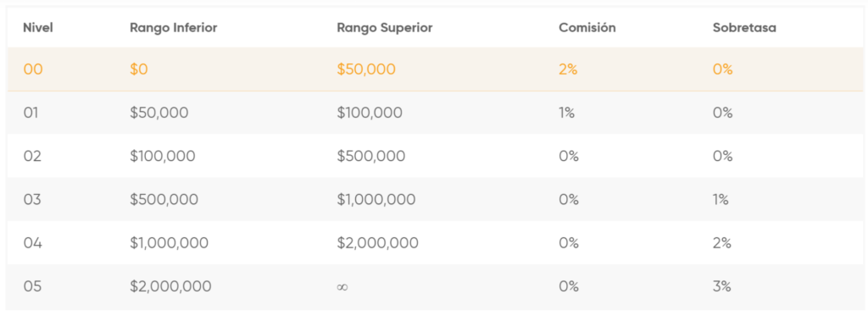
Task: Select level 02 row number
Action: [x=33, y=156]
